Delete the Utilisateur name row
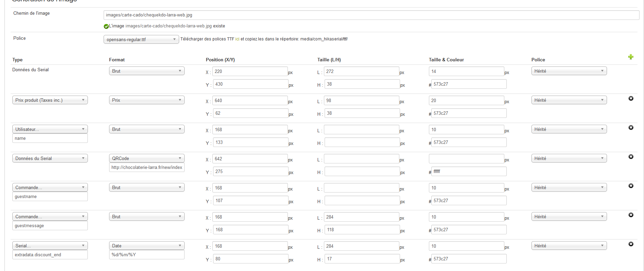 (631, 128)
